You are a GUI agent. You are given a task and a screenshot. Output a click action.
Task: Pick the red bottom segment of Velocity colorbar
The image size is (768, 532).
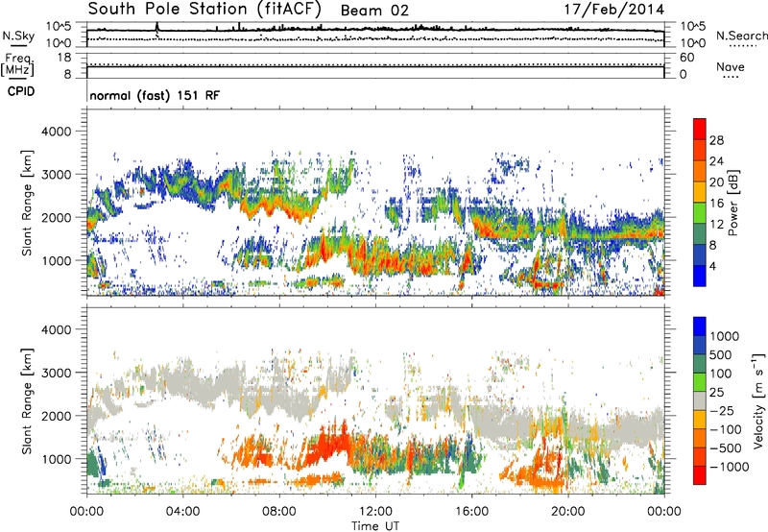(x=700, y=475)
